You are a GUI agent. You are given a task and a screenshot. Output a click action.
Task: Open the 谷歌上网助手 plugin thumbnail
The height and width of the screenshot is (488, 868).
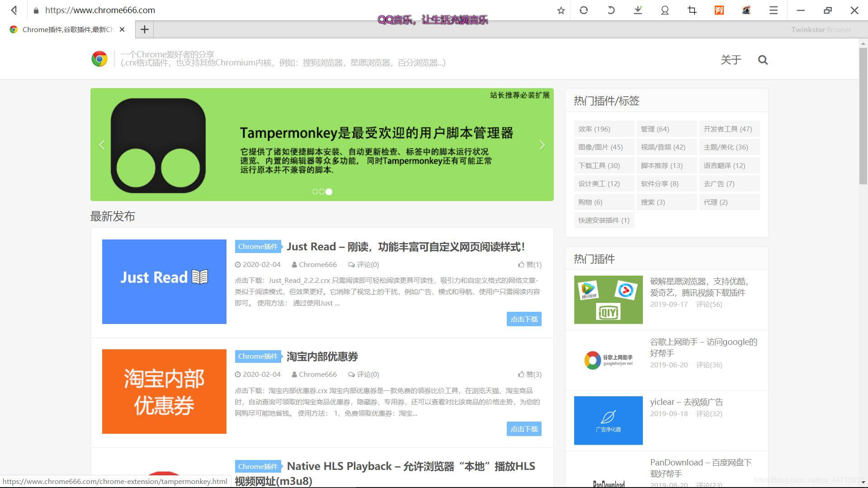point(608,360)
